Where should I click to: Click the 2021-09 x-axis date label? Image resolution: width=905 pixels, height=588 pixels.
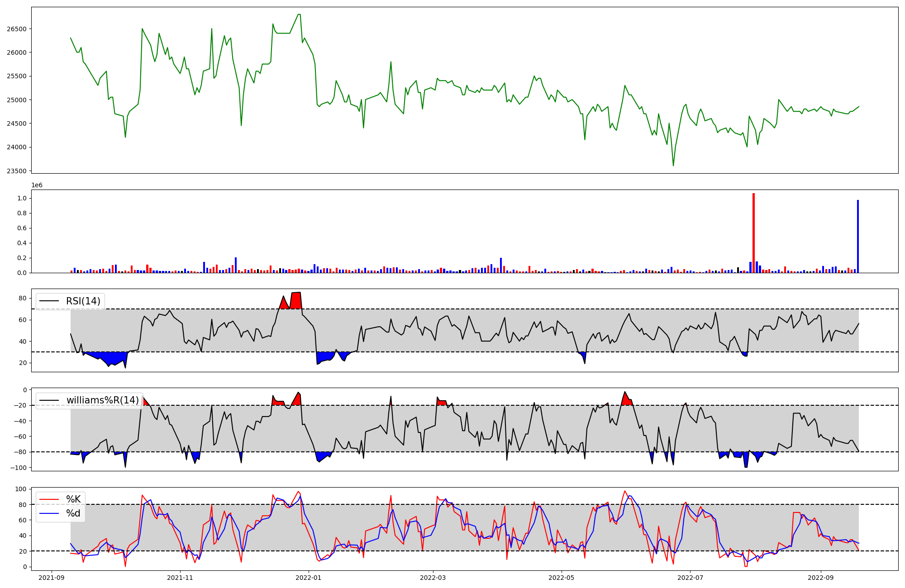tap(52, 578)
